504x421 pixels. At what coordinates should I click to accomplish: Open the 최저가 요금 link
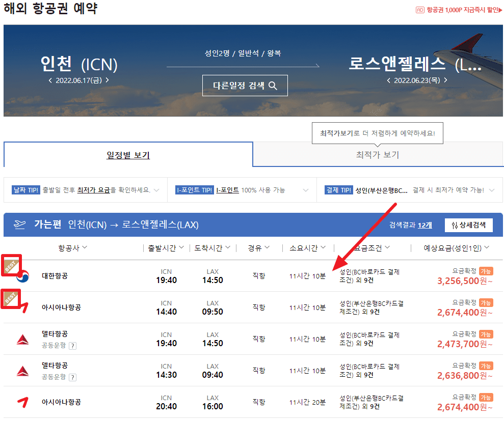click(x=94, y=190)
